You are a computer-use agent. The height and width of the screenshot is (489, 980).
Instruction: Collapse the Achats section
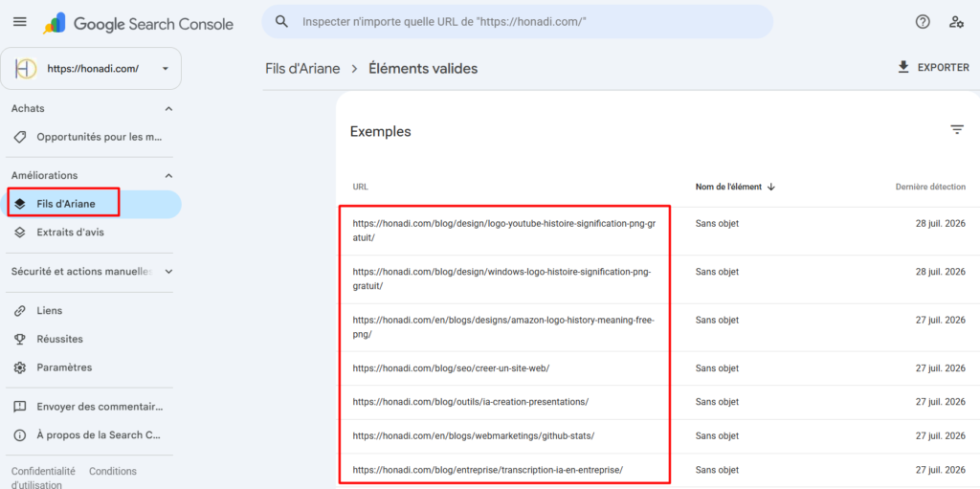tap(168, 109)
